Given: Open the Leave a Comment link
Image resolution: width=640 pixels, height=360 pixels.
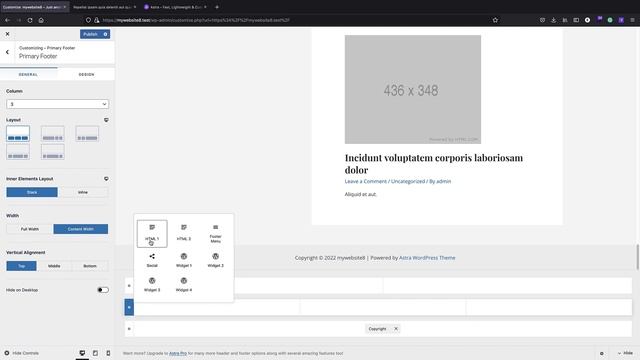Looking at the screenshot, I should coord(365,181).
